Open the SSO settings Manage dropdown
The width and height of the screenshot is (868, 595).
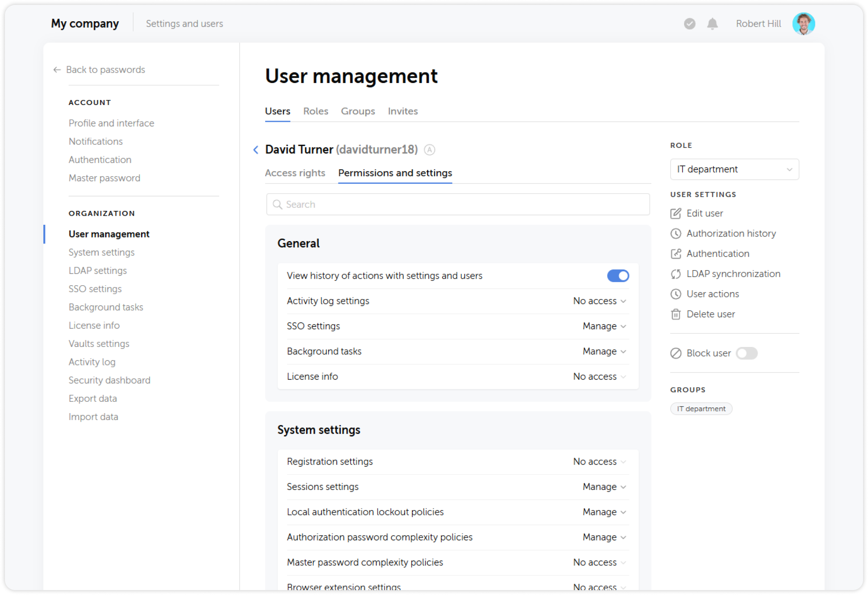[604, 326]
